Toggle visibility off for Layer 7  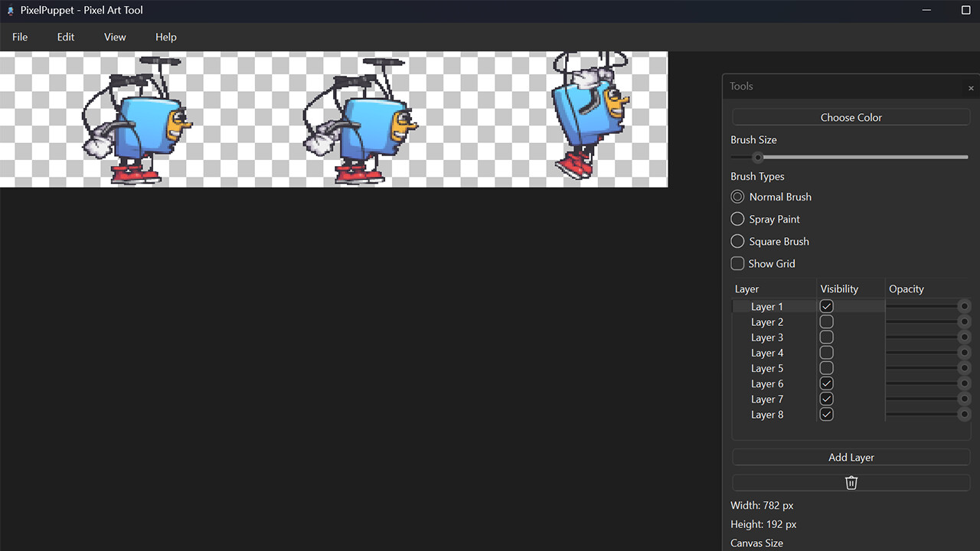click(x=826, y=399)
